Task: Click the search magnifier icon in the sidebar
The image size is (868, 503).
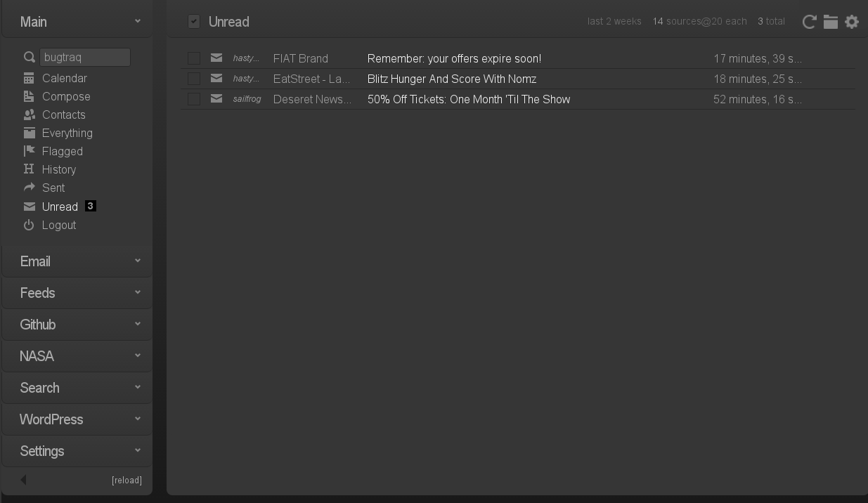Action: 29,58
